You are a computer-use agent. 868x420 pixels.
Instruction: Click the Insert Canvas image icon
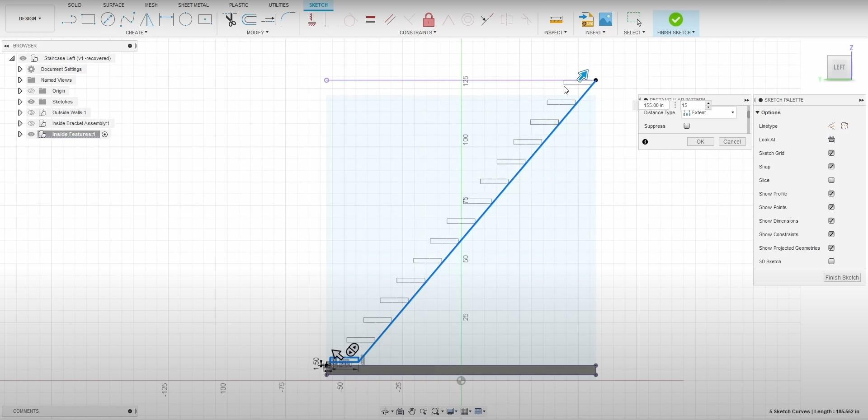pyautogui.click(x=605, y=19)
